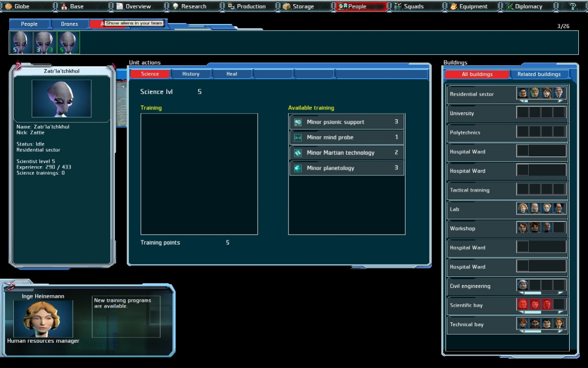The image size is (588, 368).
Task: Click the Squads icon in top bar
Action: 398,6
